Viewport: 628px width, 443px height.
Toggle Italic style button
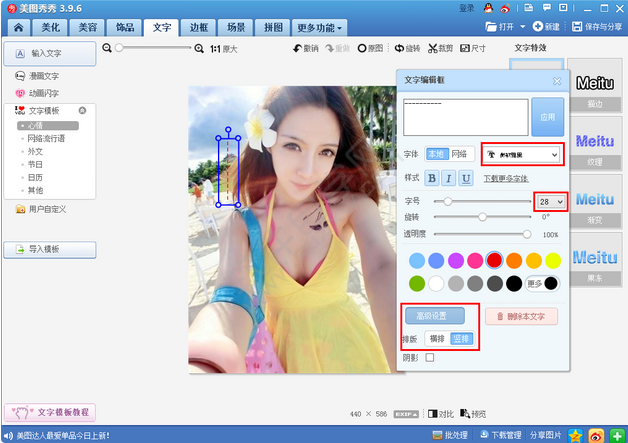click(449, 178)
